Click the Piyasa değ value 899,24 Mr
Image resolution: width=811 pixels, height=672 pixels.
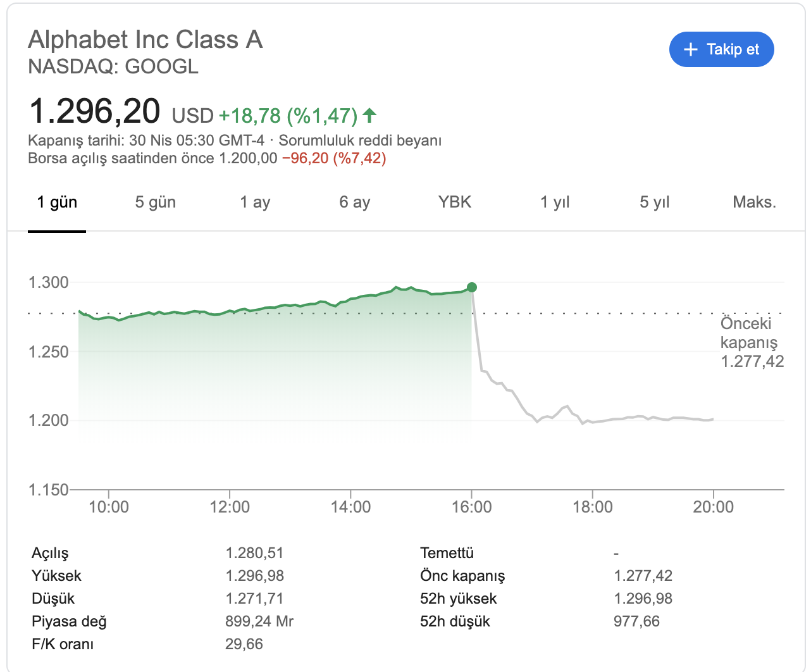click(x=259, y=621)
